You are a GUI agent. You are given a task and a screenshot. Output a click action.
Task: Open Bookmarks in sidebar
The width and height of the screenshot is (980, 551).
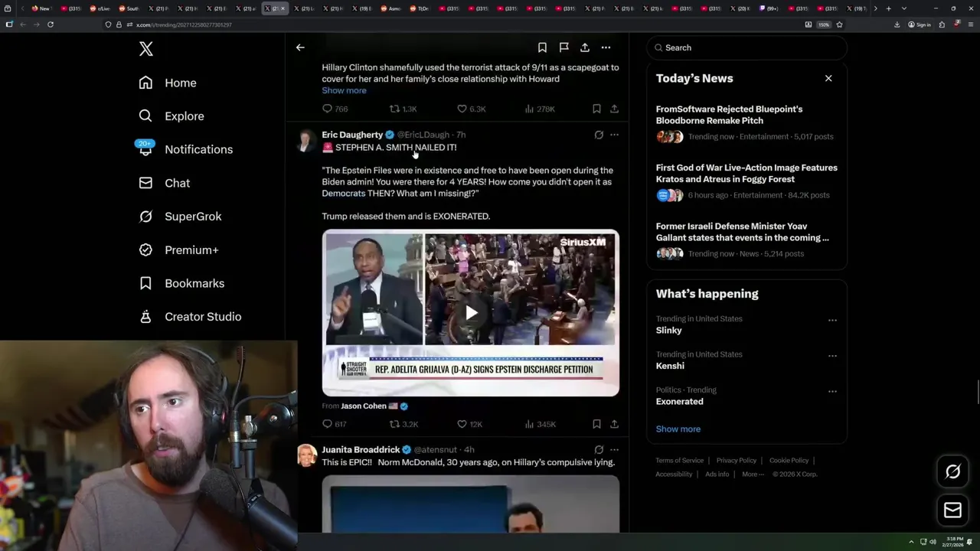coord(181,283)
